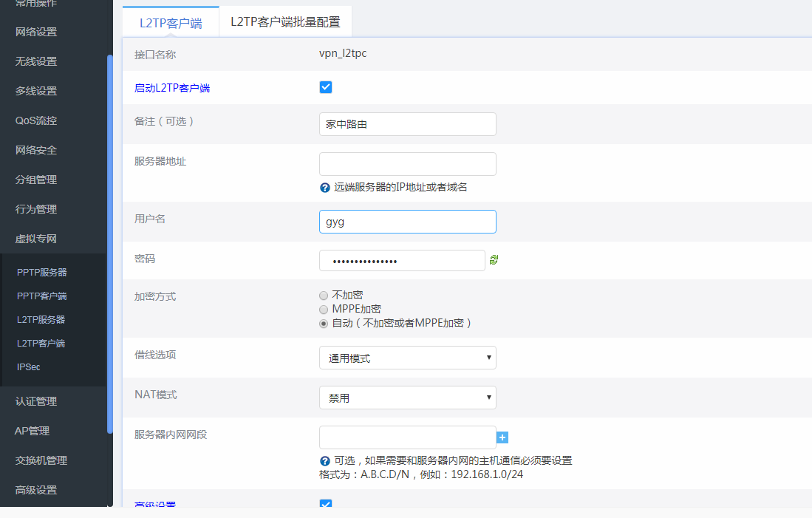Click the 用户名 field containing gyg
The width and height of the screenshot is (812, 518).
tap(407, 222)
